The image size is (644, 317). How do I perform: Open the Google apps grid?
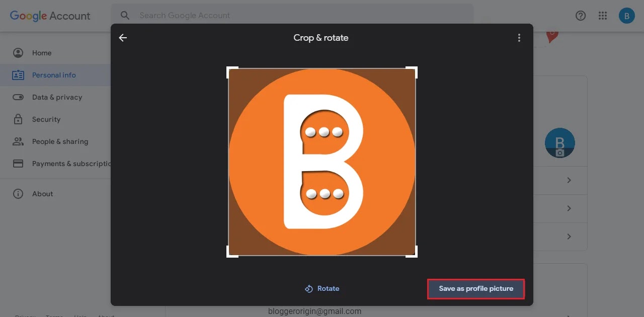(x=603, y=16)
